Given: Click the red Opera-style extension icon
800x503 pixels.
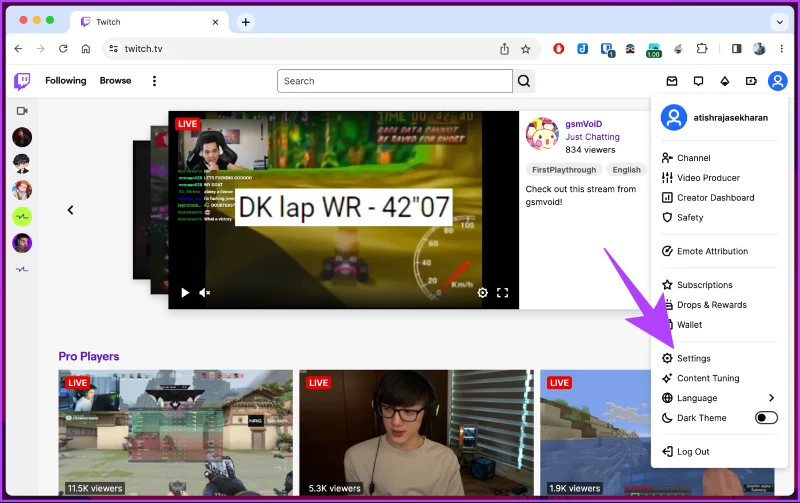Looking at the screenshot, I should tap(559, 49).
